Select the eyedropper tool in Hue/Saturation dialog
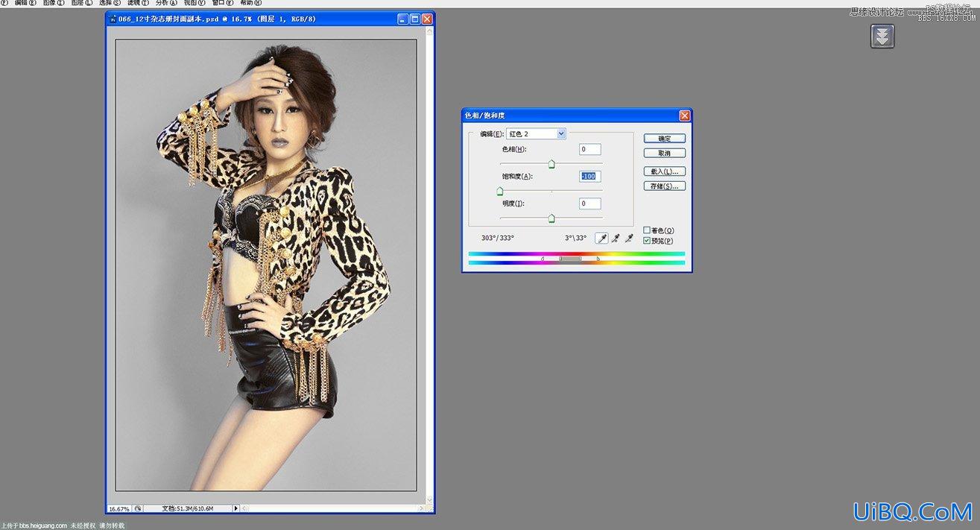Screen dimensions: 980x530 point(601,238)
